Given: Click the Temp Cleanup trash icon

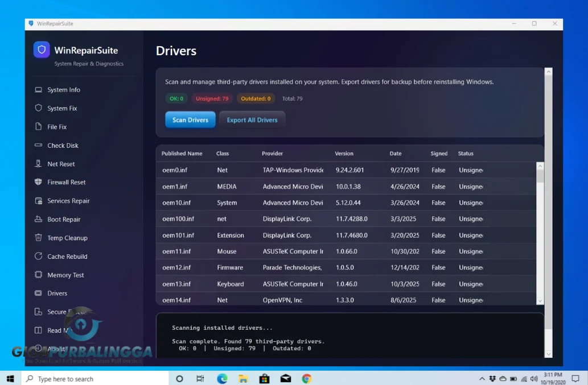Looking at the screenshot, I should (x=38, y=238).
